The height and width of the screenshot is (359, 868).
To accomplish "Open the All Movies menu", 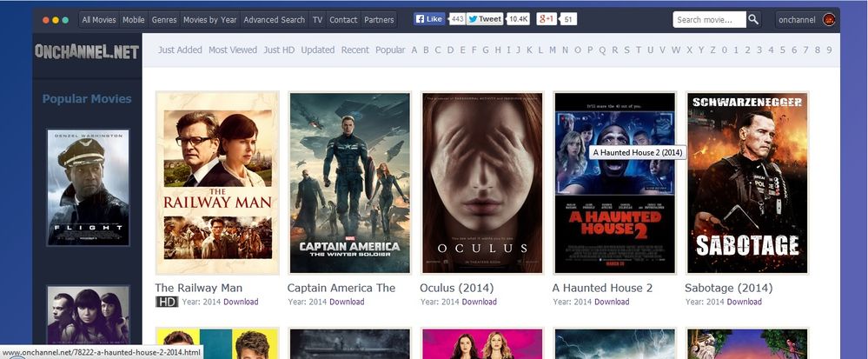I will pos(99,19).
